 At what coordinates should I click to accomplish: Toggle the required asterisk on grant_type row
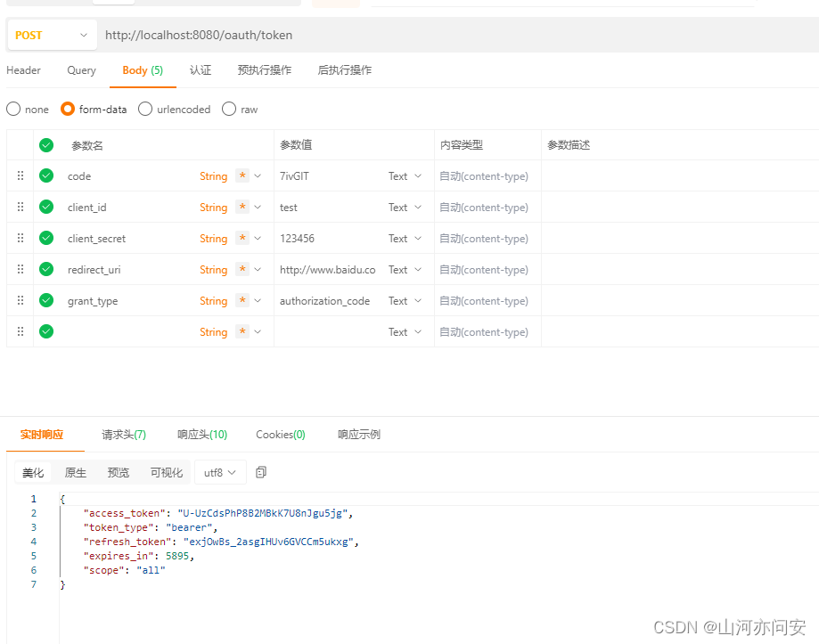click(242, 300)
